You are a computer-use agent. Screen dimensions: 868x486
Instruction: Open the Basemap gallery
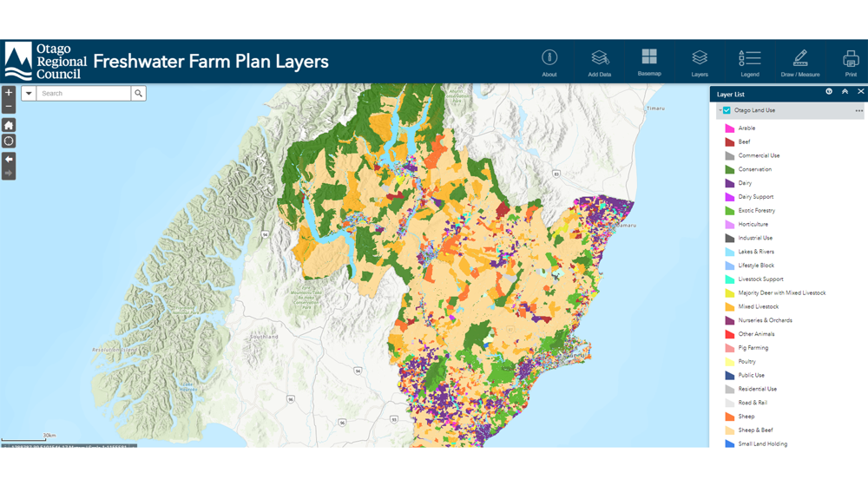[x=649, y=62]
